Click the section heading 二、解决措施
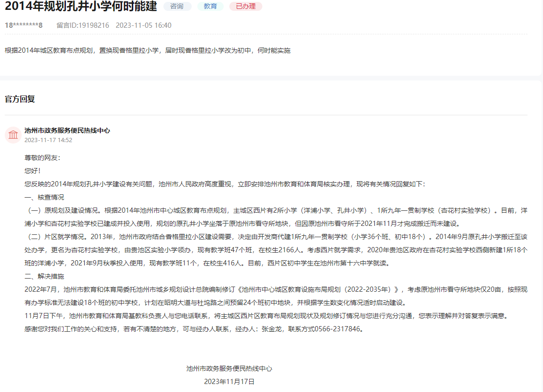This screenshot has height=392, width=543. (44, 276)
